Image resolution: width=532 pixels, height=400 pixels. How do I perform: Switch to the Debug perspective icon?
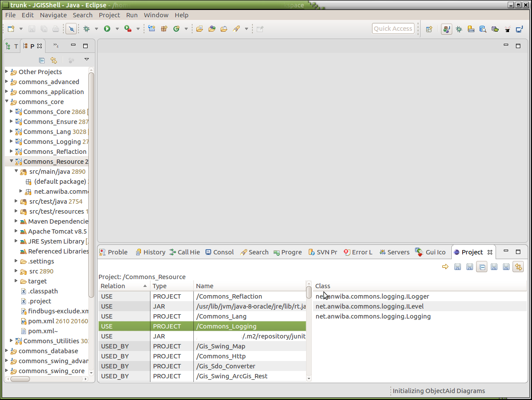pos(459,29)
